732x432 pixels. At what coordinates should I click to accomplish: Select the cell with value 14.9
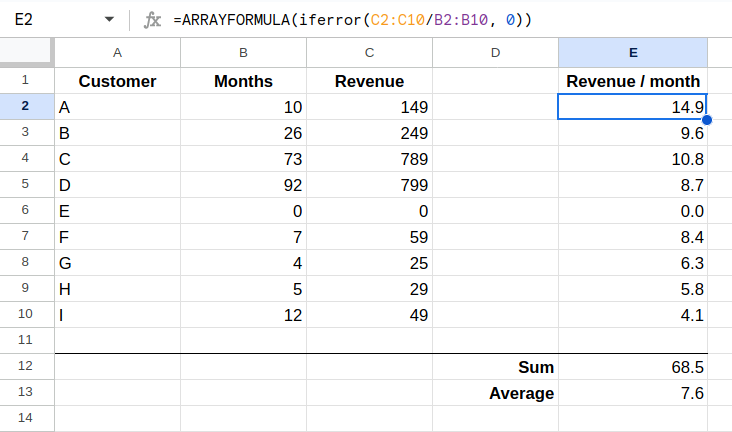tap(633, 107)
